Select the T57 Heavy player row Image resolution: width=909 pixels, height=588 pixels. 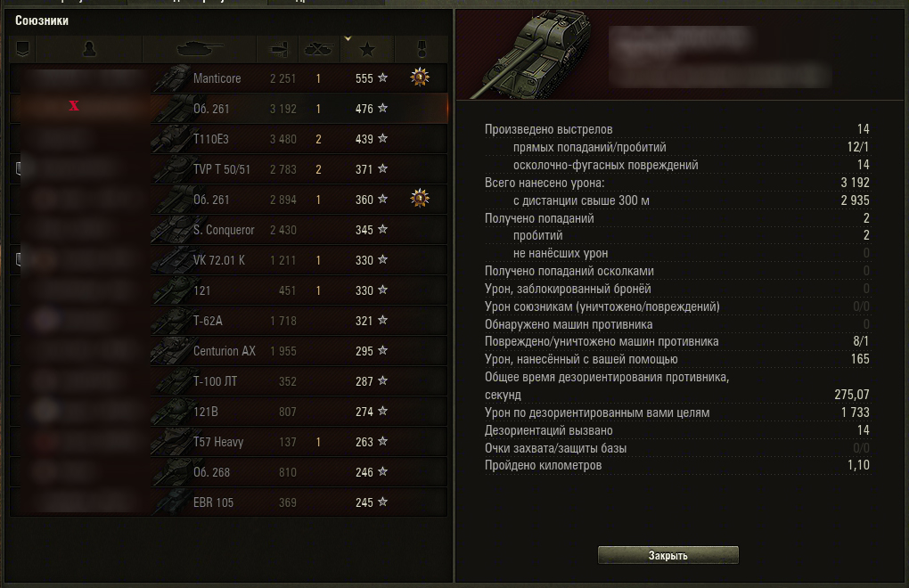pos(228,442)
